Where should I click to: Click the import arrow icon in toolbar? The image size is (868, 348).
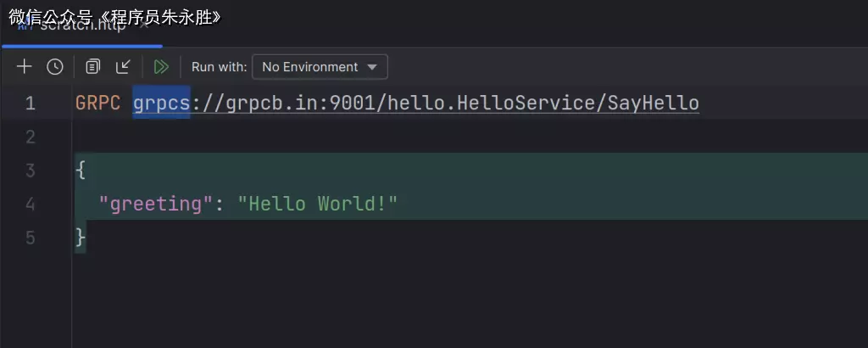pyautogui.click(x=124, y=67)
